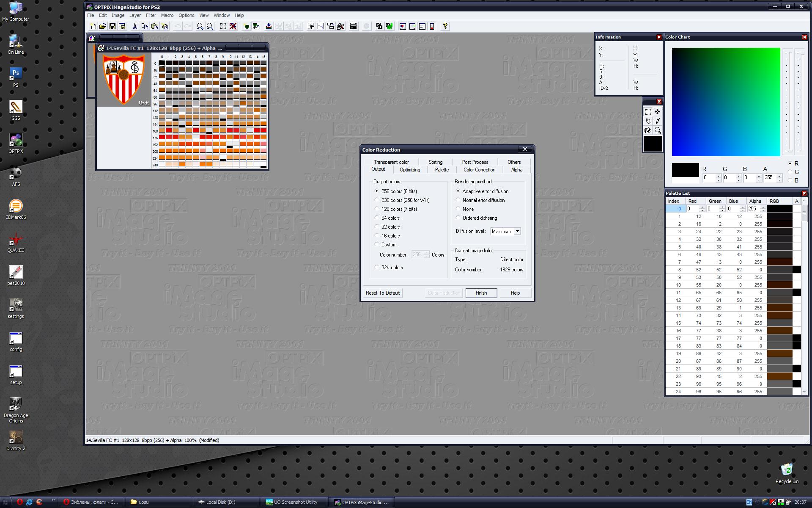Select the paint bucket fill tool
Screen dimensions: 812x508
648,130
